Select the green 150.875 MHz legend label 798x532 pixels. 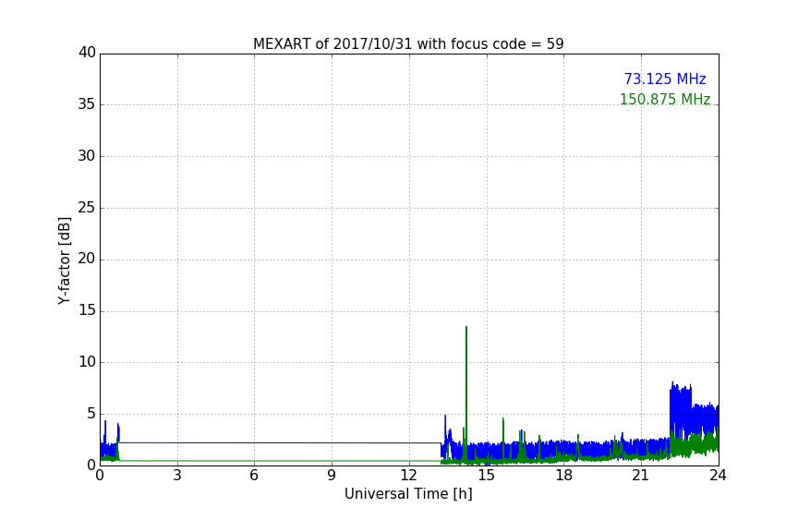[665, 99]
